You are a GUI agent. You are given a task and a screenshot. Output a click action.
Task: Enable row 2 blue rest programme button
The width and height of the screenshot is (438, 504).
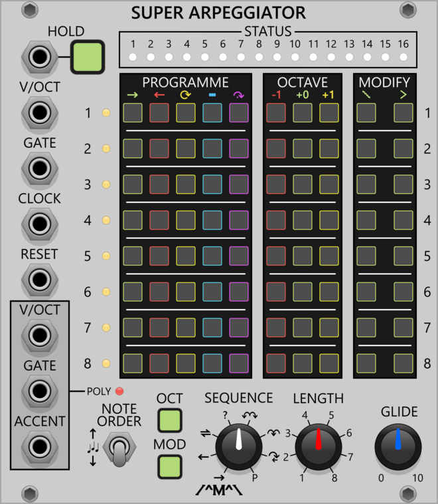click(x=212, y=149)
